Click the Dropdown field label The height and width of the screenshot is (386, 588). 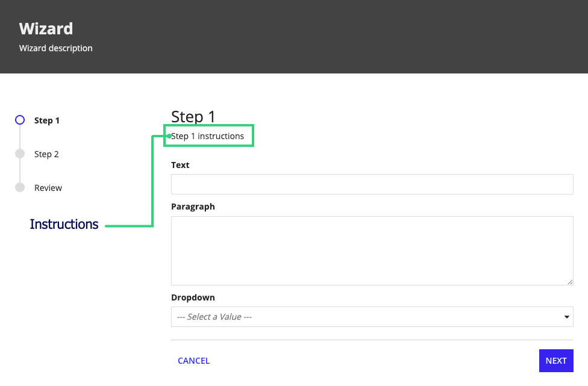pyautogui.click(x=193, y=297)
